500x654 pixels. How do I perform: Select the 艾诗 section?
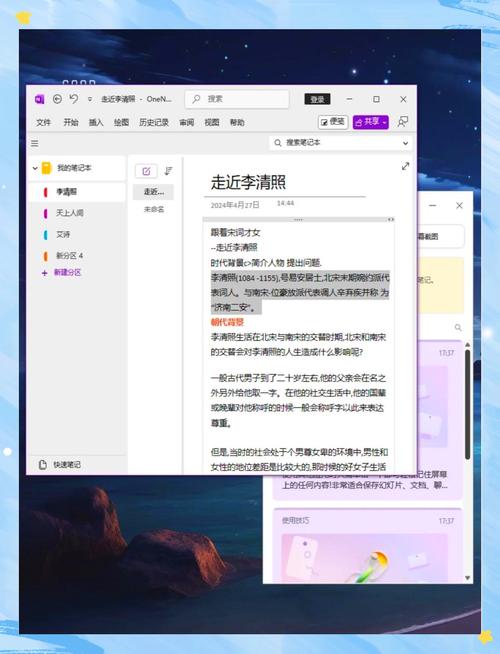(77, 234)
